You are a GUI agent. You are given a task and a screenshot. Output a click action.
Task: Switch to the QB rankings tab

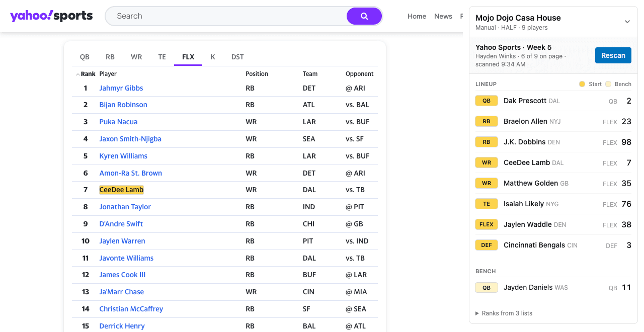(x=85, y=57)
